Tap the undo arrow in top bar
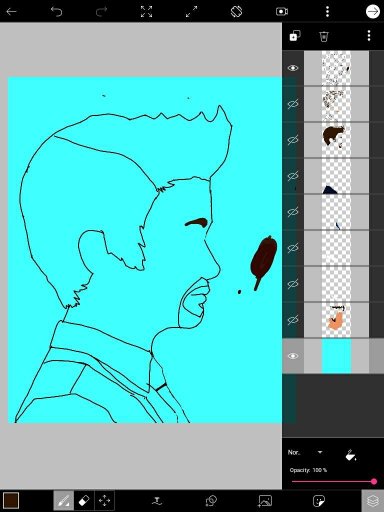The width and height of the screenshot is (384, 512). pos(56,12)
